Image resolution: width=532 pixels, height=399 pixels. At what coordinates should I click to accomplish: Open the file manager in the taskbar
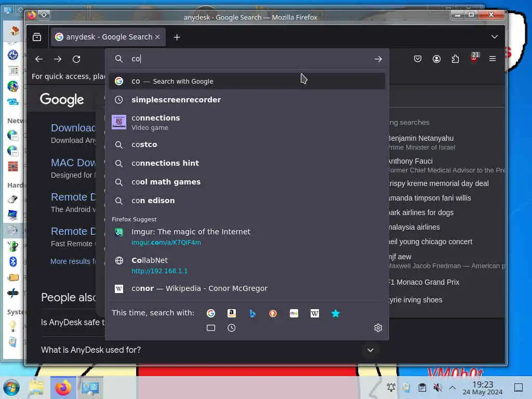click(36, 388)
